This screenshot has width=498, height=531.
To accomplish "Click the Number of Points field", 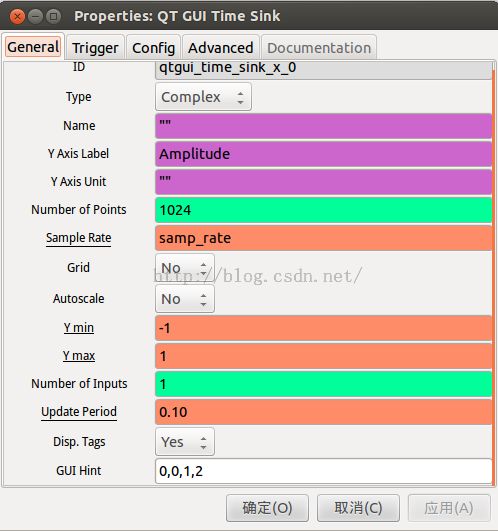I will pyautogui.click(x=323, y=210).
